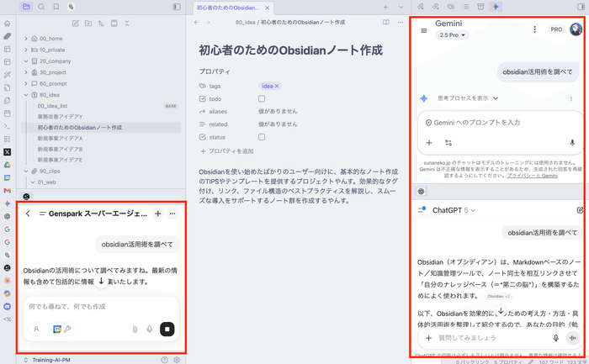The image size is (589, 364).
Task: Expand 思考プロセスを表示 in Gemini
Action: pyautogui.click(x=468, y=98)
